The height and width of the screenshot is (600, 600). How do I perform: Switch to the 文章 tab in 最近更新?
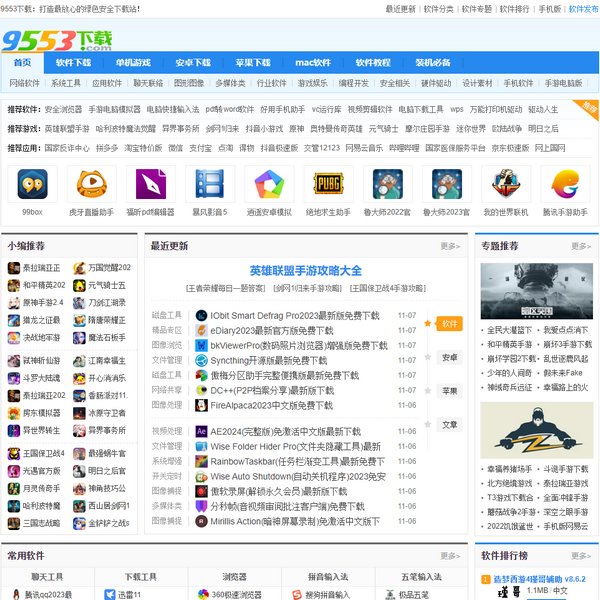450,424
